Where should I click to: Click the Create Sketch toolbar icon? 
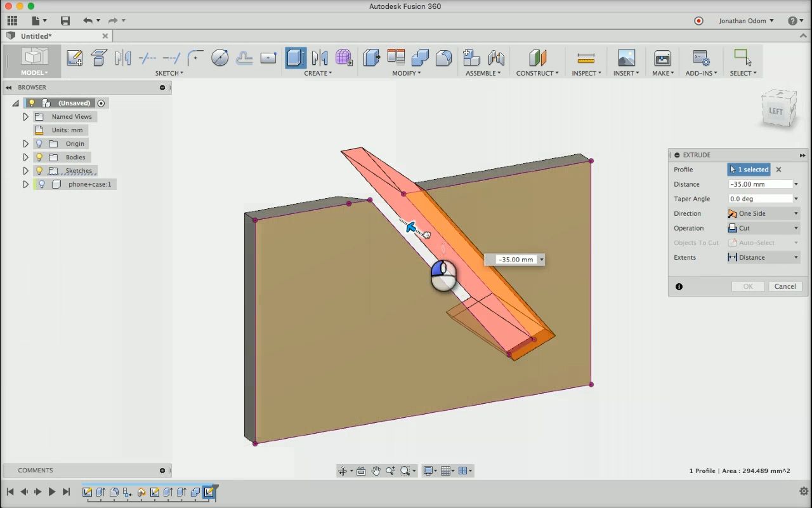tap(74, 58)
